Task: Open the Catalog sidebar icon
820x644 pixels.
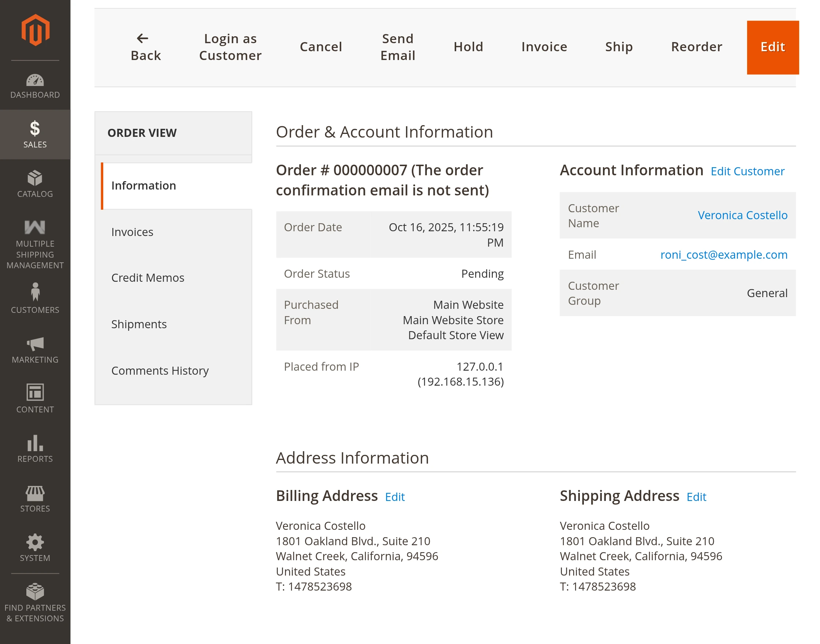Action: (35, 178)
